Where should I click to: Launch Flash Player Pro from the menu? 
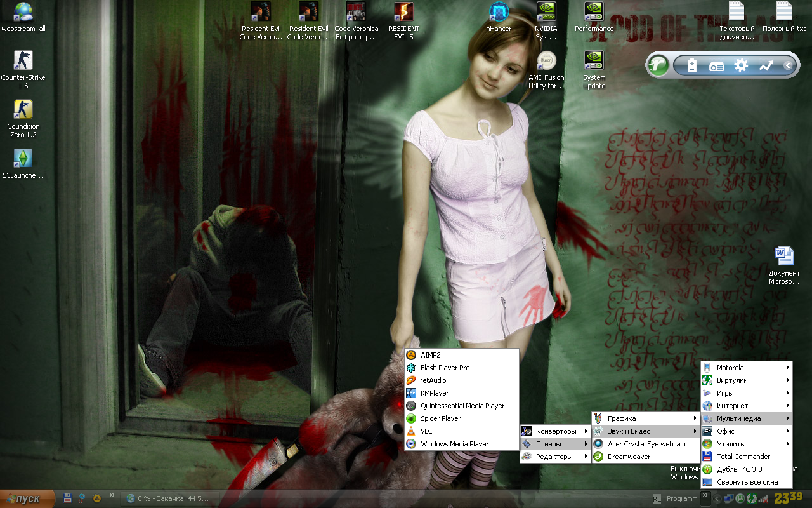click(462, 368)
